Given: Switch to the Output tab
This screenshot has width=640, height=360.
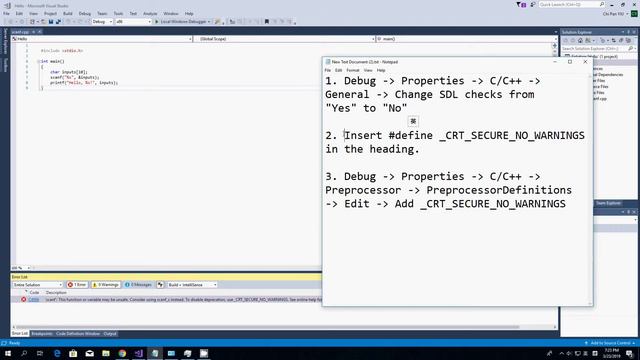Looking at the screenshot, I should tap(110, 334).
